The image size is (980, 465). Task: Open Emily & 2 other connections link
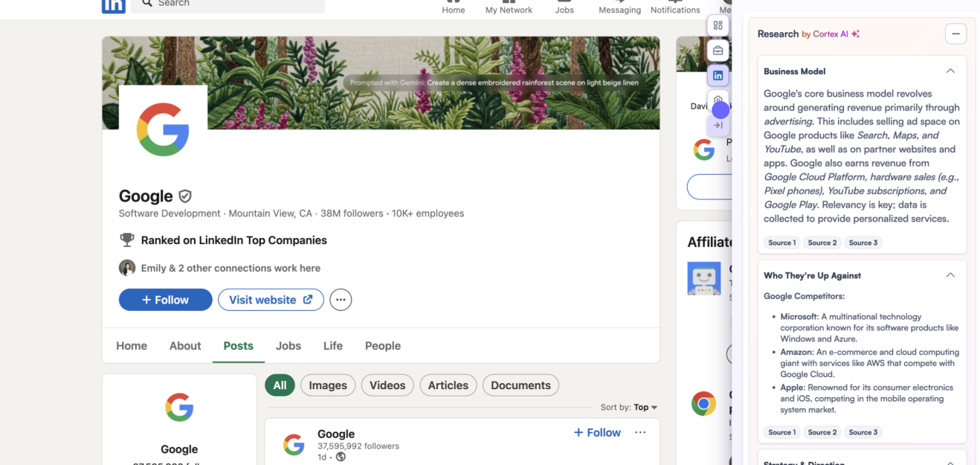[x=231, y=268]
